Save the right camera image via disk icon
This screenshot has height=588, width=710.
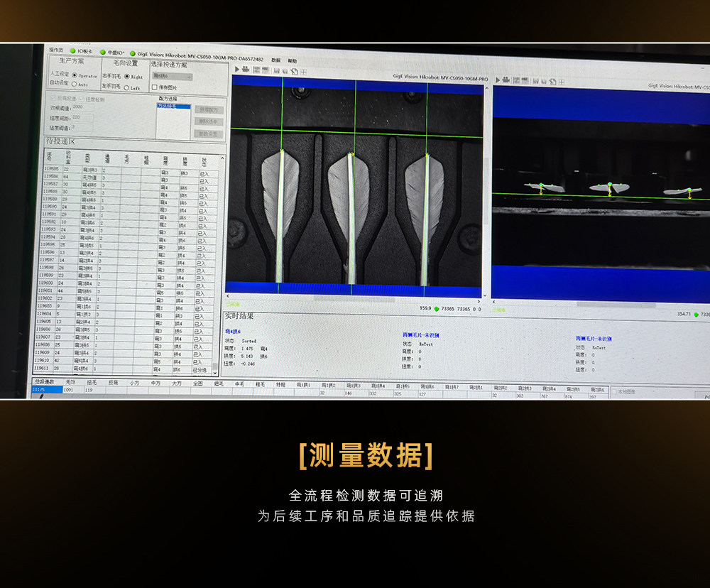tap(535, 81)
